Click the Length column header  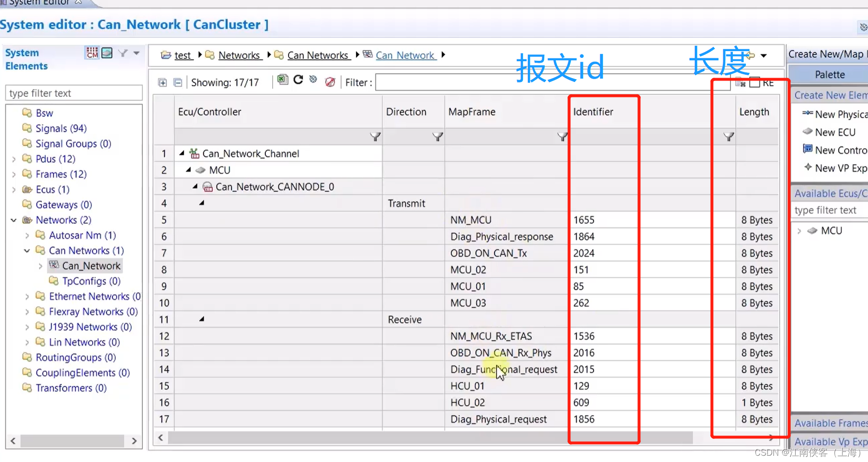(x=754, y=112)
